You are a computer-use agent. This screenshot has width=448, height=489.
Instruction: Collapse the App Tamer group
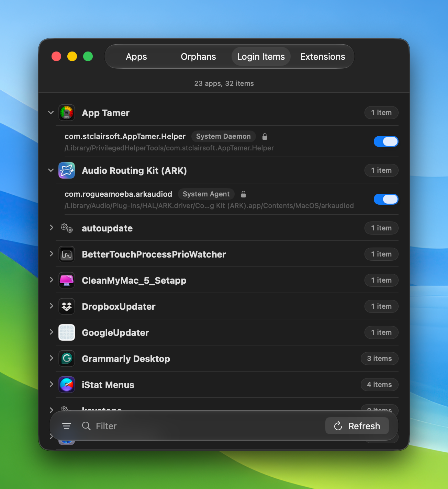tap(51, 113)
